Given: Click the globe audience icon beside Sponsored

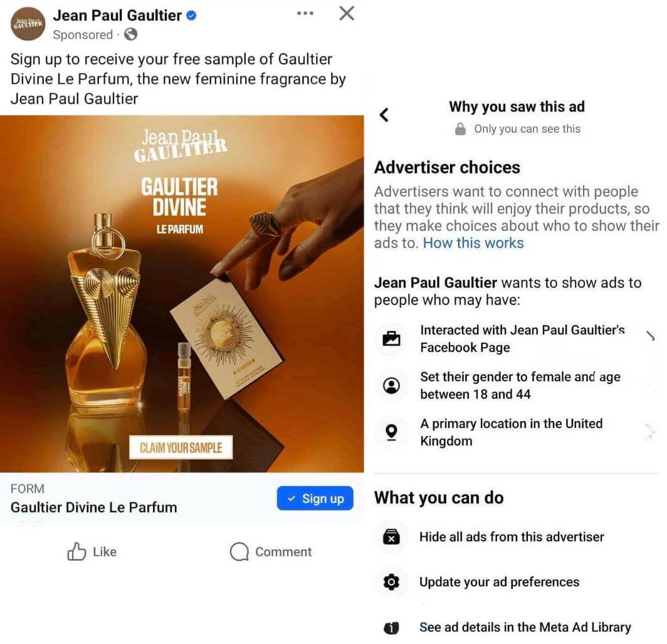Looking at the screenshot, I should 130,34.
